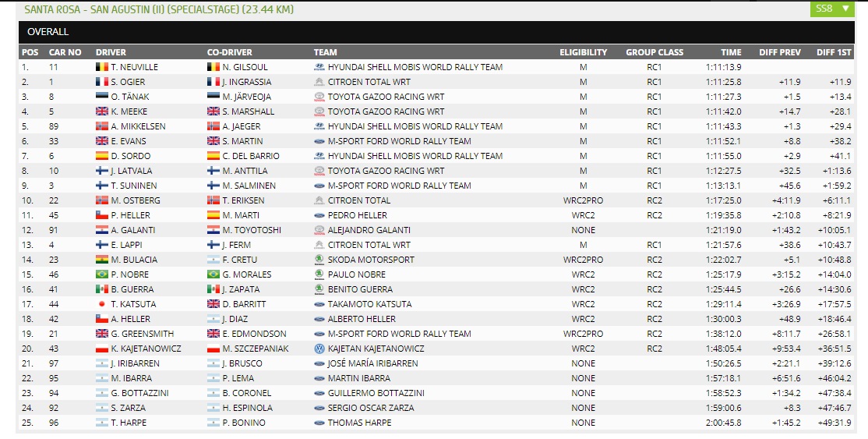Click the Bolivian flag beside M. Bulacia
The width and height of the screenshot is (868, 439).
(x=102, y=260)
